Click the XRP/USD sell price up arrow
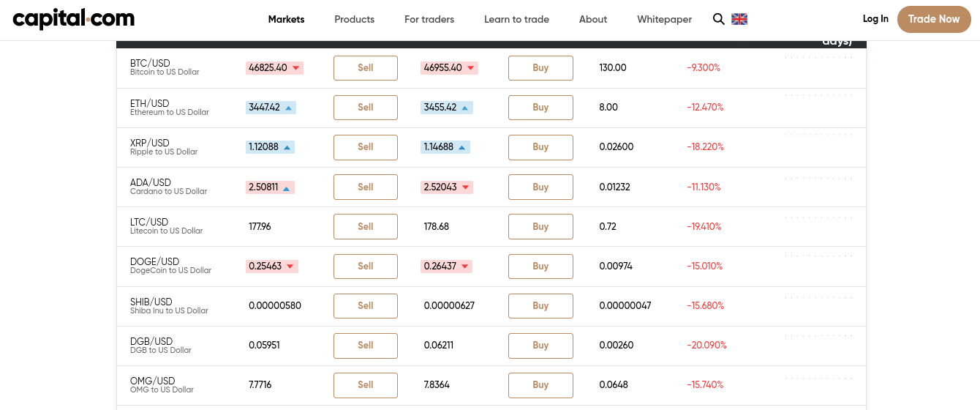This screenshot has height=410, width=980. tap(287, 147)
